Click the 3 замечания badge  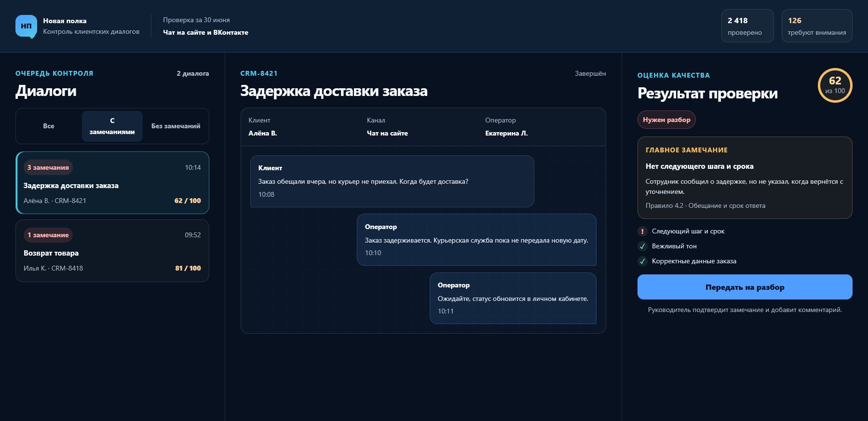click(x=48, y=167)
